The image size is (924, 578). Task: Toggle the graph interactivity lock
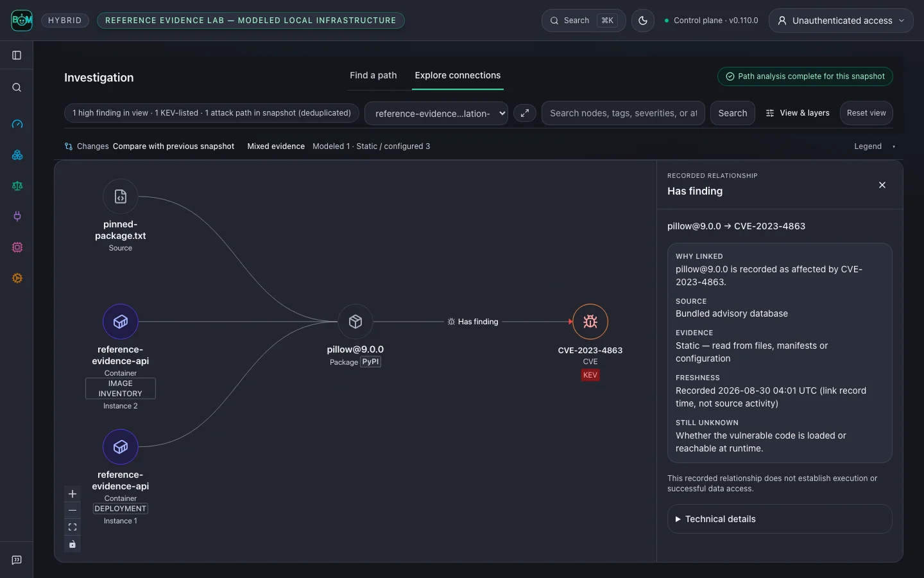(73, 545)
